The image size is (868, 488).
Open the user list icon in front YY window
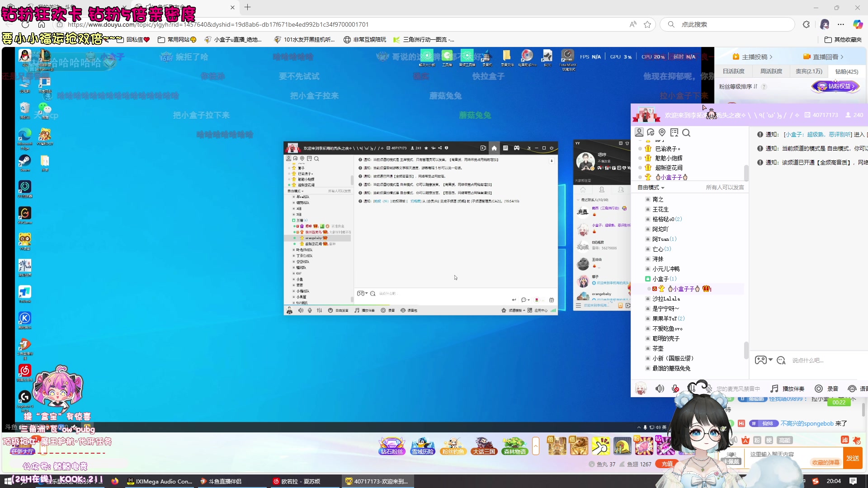click(639, 132)
